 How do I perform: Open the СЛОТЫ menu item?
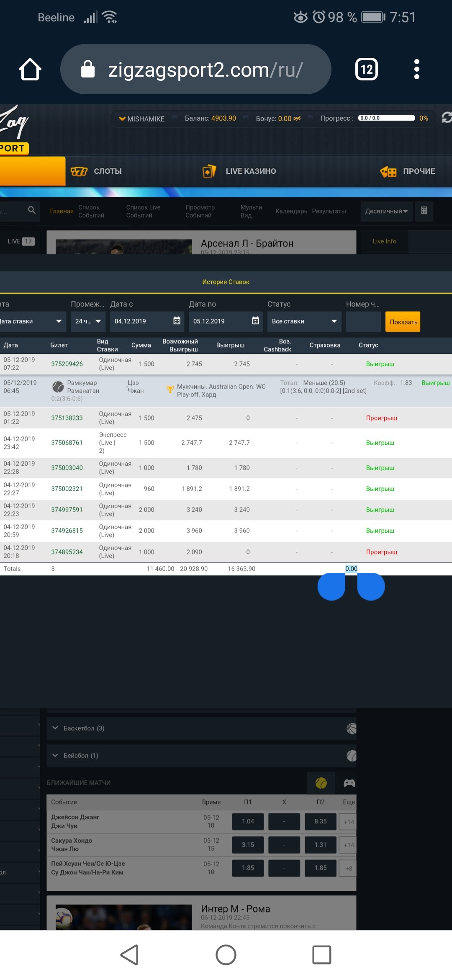point(97,171)
